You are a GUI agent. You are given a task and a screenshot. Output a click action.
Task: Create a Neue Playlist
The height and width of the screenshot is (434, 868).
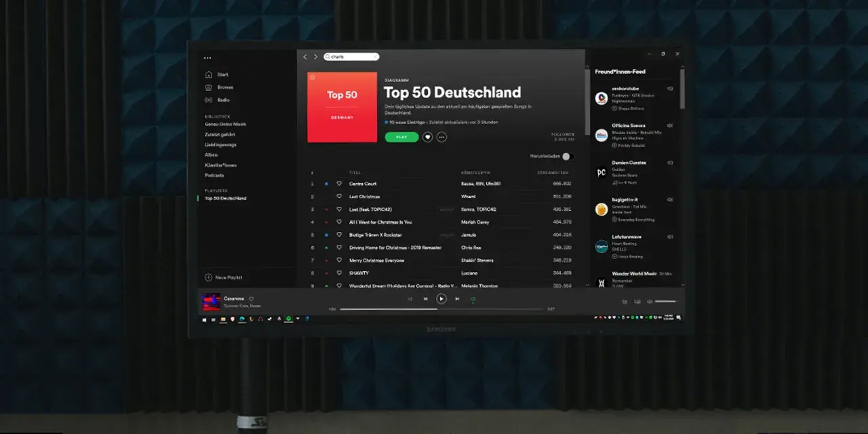[x=224, y=277]
